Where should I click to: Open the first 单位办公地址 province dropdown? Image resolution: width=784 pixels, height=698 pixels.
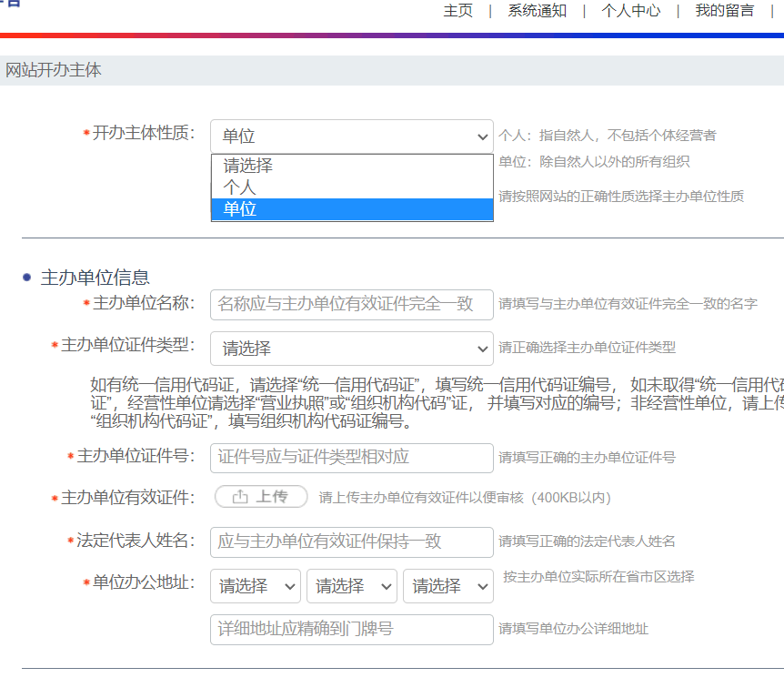[255, 587]
